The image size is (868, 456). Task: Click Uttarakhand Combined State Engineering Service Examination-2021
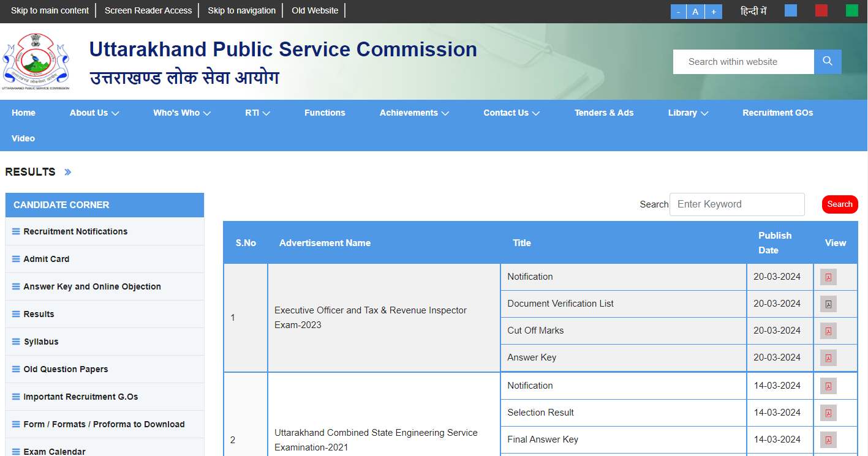[376, 440]
